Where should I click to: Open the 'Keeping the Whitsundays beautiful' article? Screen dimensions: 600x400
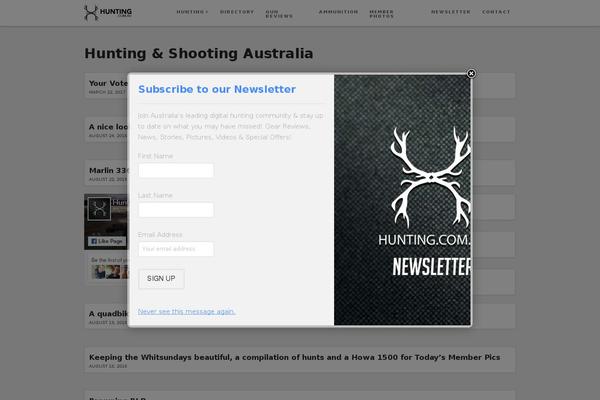point(294,357)
